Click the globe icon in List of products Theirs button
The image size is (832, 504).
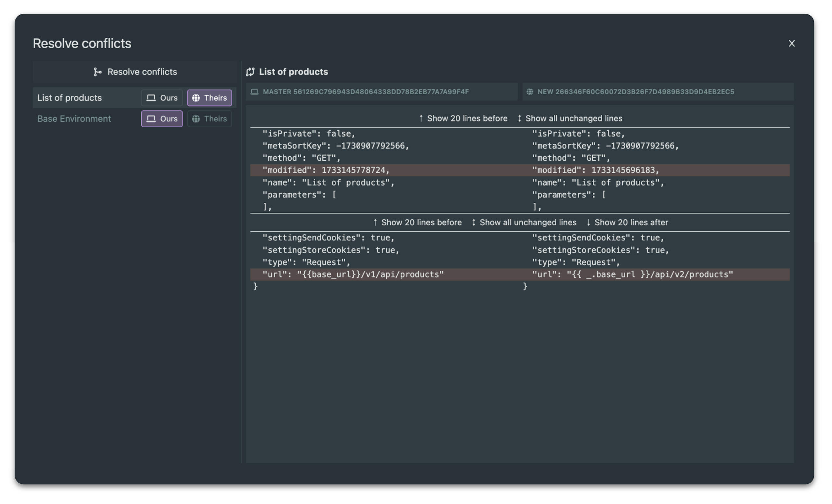pyautogui.click(x=196, y=98)
